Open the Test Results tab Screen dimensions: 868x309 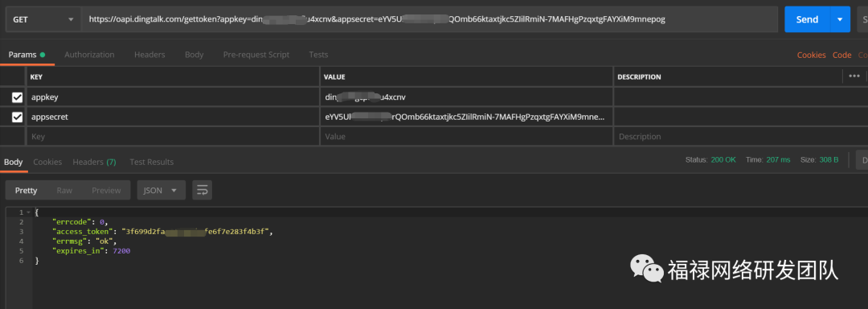[152, 162]
